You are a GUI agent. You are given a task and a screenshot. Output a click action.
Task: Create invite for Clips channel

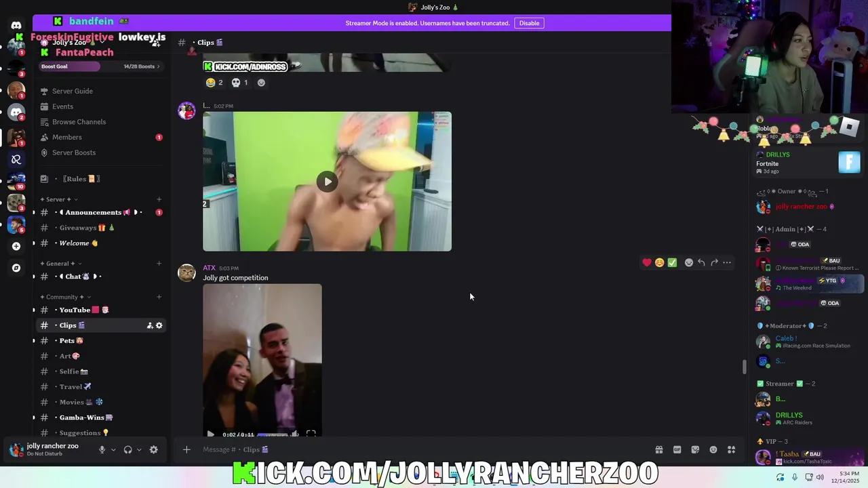150,325
